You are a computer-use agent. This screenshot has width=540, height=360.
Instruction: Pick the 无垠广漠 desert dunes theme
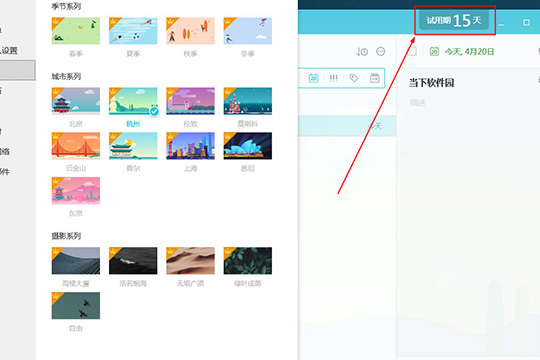point(190,260)
